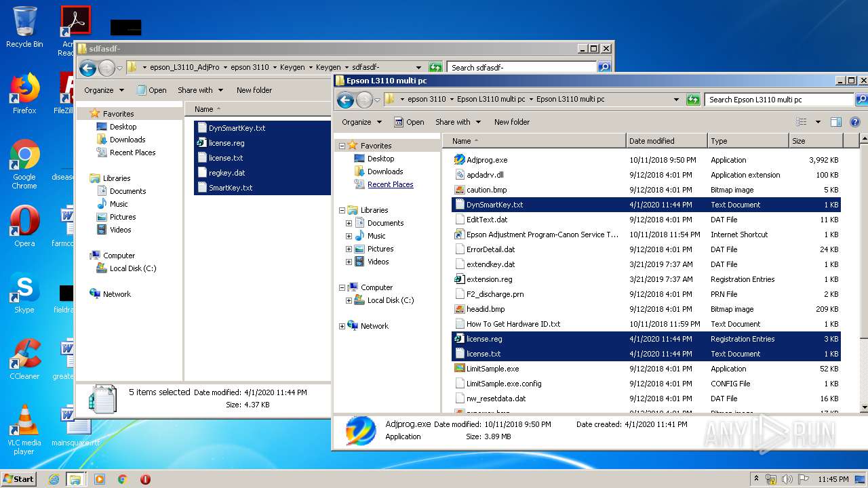
Task: Open CCleaner desktop icon
Action: pos(24,359)
